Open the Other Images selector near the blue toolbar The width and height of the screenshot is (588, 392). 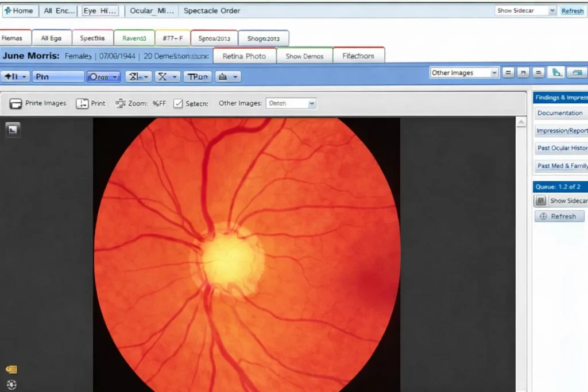(x=464, y=72)
